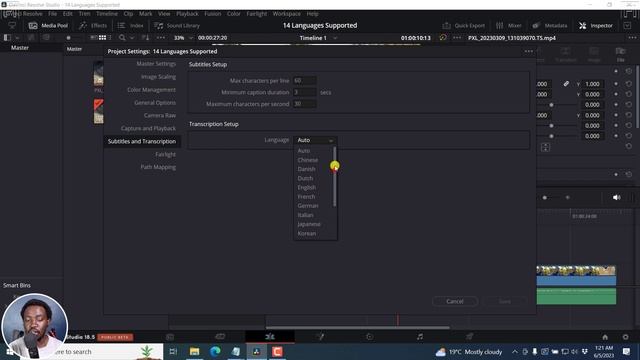640x360 pixels.
Task: Expand the search options dropdown arrow
Action: [131, 38]
